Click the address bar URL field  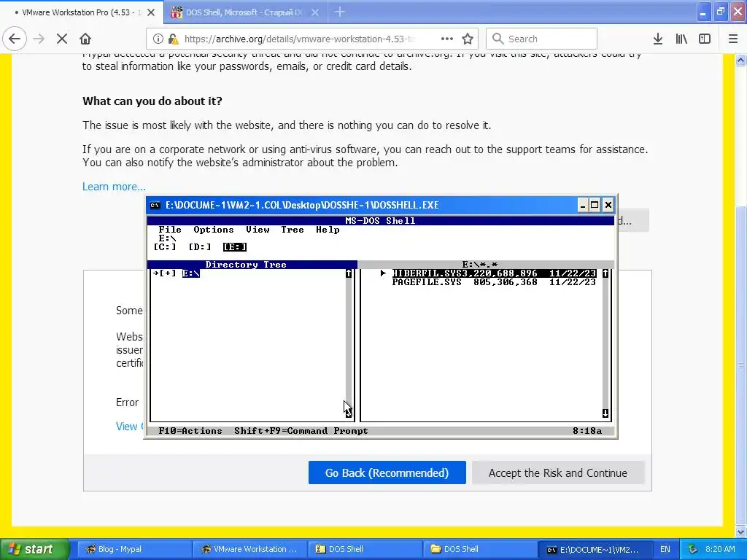tap(299, 39)
